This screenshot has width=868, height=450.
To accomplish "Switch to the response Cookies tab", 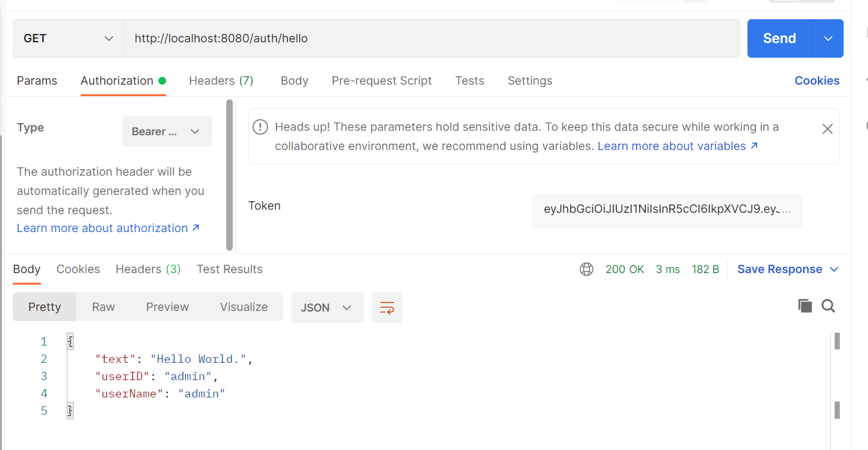I will pyautogui.click(x=78, y=269).
